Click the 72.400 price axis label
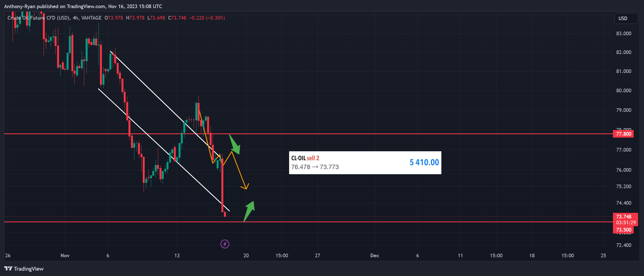 pos(624,245)
